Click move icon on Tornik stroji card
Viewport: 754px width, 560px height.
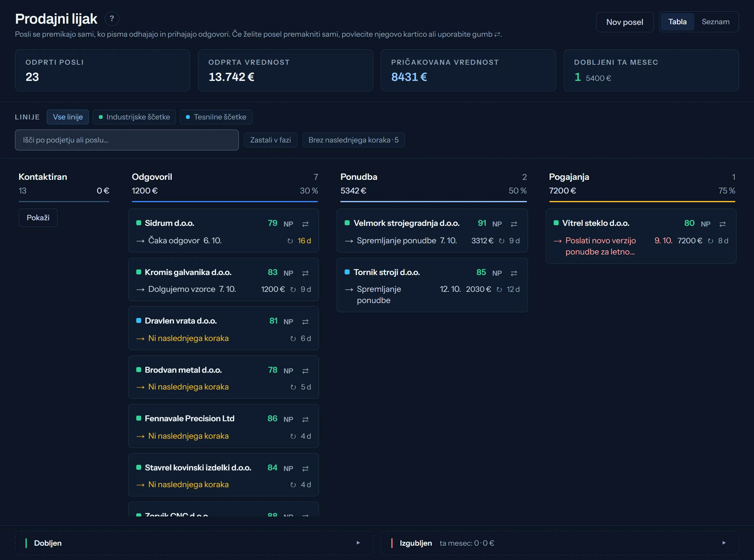point(514,273)
